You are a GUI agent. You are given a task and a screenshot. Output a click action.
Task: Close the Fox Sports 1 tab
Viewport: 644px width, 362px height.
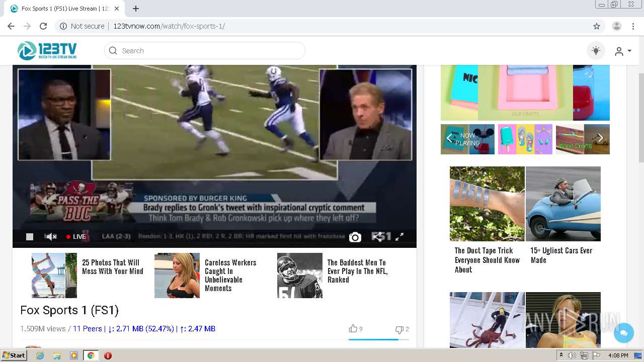coord(117,9)
